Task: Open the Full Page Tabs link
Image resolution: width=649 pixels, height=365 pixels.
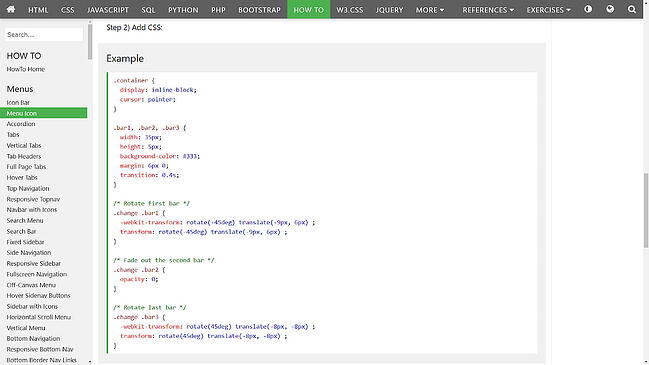Action: coord(26,167)
